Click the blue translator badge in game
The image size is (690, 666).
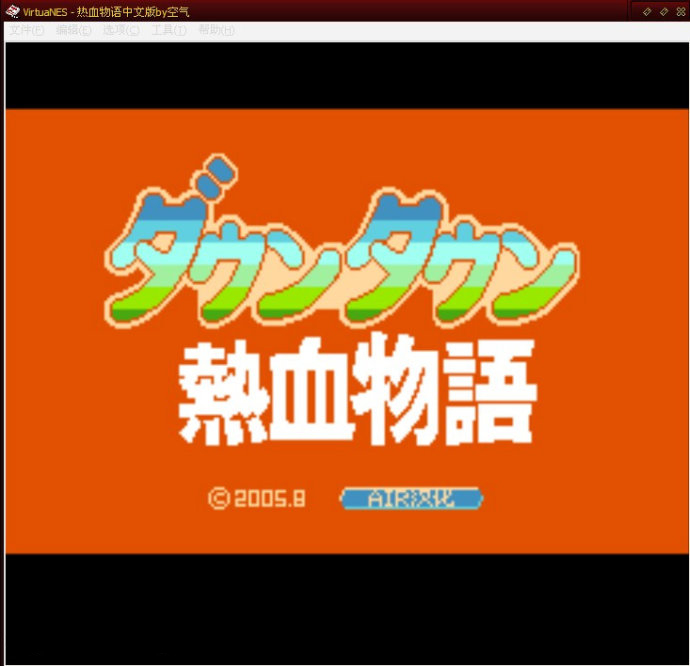tap(411, 498)
